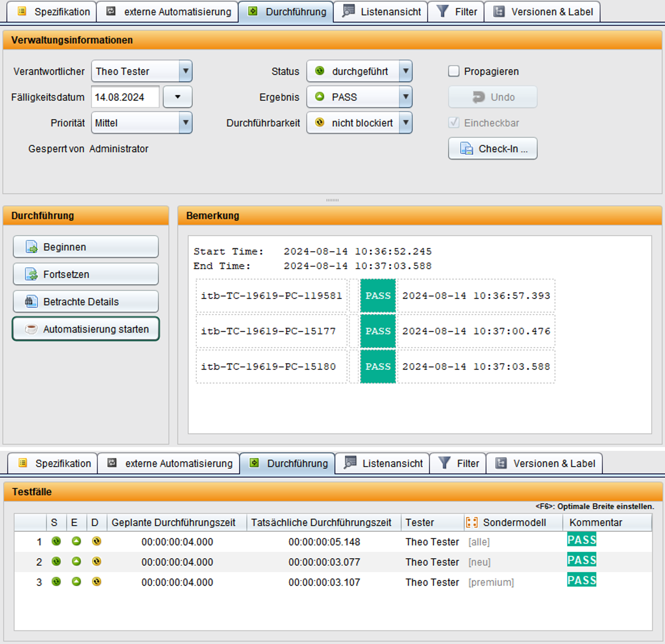
Task: Click the Betrachte Details binoculars icon
Action: tap(31, 301)
